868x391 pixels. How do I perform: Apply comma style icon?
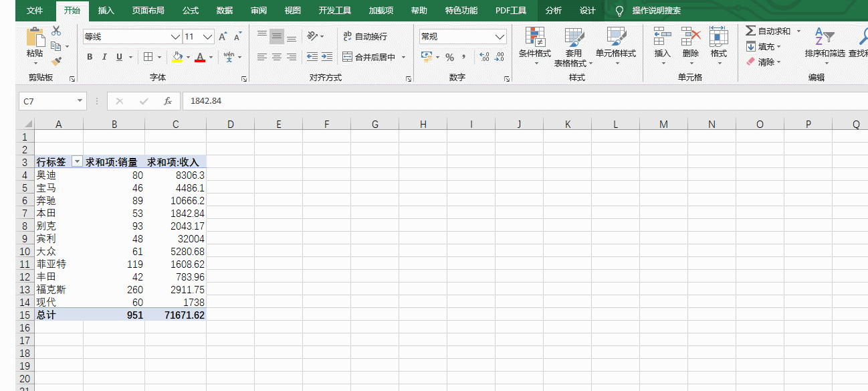click(x=463, y=58)
